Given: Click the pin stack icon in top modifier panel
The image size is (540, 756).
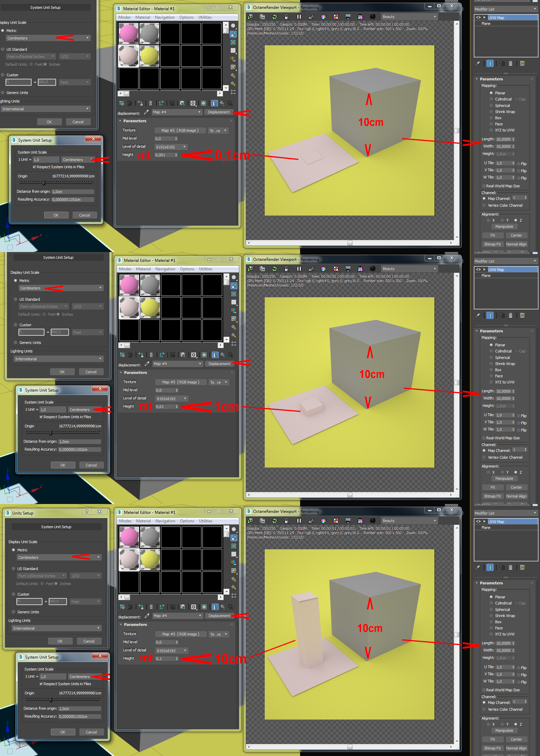Looking at the screenshot, I should tap(478, 63).
